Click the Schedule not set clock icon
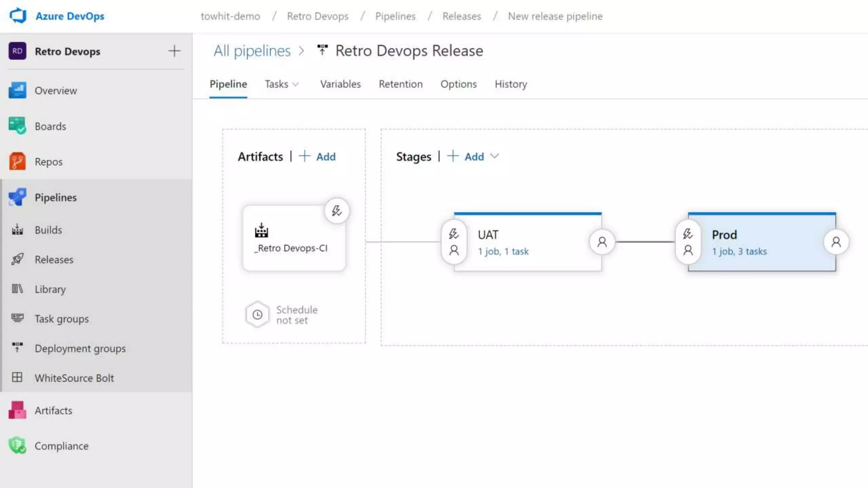Screen dimensions: 868x488 click(x=257, y=315)
